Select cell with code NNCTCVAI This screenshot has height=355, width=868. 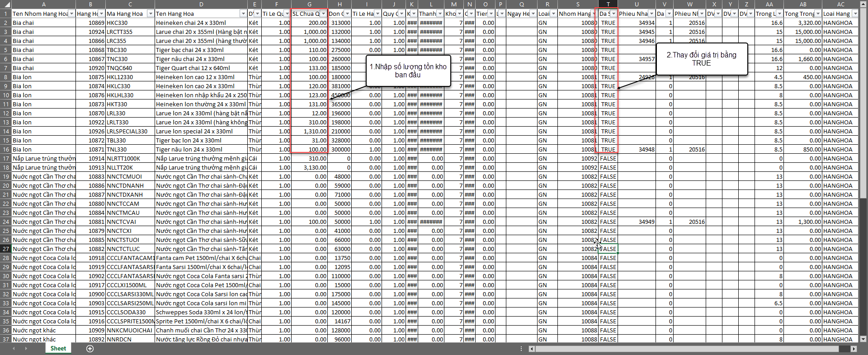130,222
